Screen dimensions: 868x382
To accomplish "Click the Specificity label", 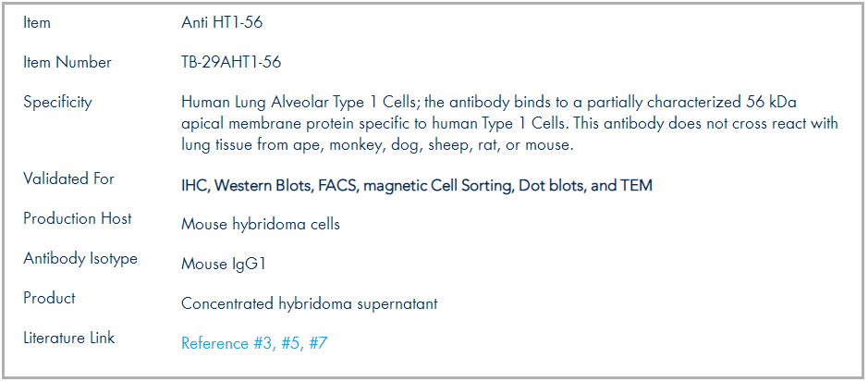I will [x=57, y=103].
